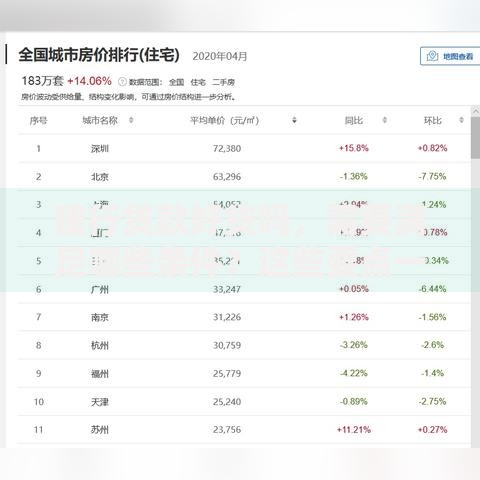Click the 183万套 listing count

42,81
